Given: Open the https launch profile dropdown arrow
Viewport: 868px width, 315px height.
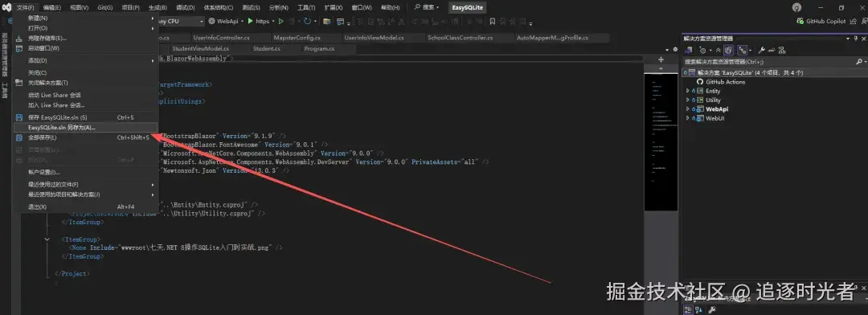Looking at the screenshot, I should [273, 21].
